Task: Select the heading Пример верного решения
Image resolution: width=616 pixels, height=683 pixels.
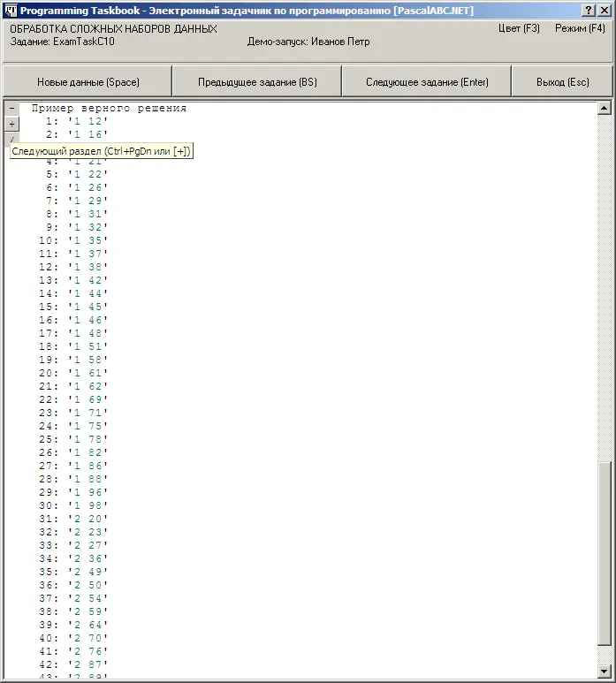Action: 109,108
